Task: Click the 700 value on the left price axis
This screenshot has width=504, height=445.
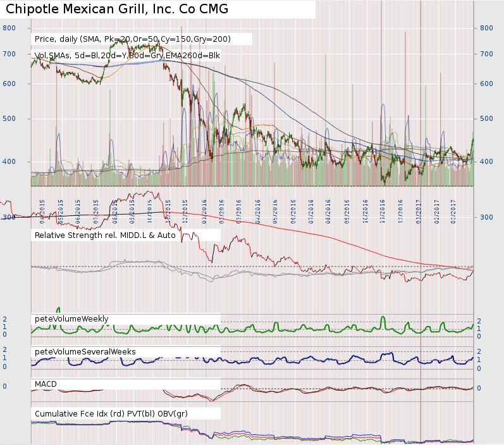Action: (9, 54)
